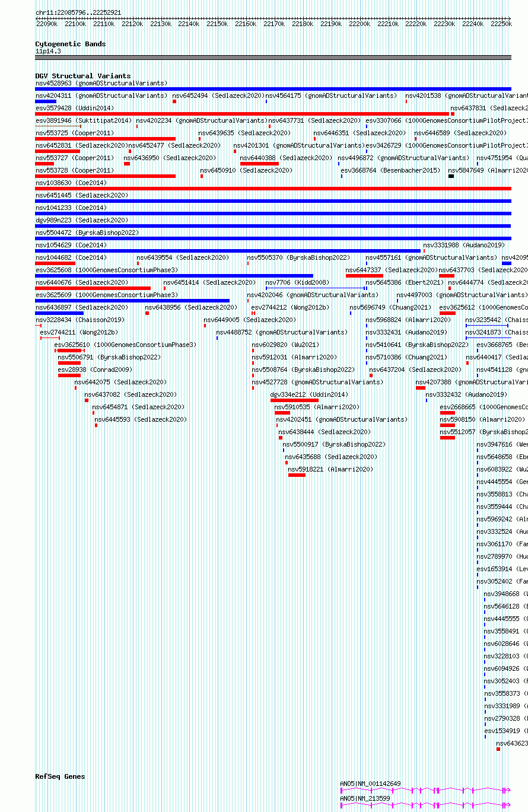This screenshot has height=812, width=528.
Task: Click nsv6442075 (Sedlazeck2020) label
Action: pyautogui.click(x=120, y=382)
